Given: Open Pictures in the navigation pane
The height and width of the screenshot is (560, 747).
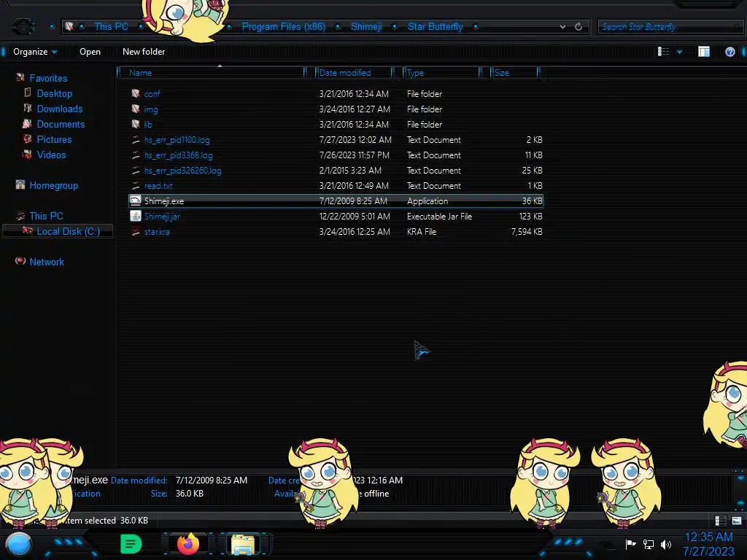Looking at the screenshot, I should (54, 139).
